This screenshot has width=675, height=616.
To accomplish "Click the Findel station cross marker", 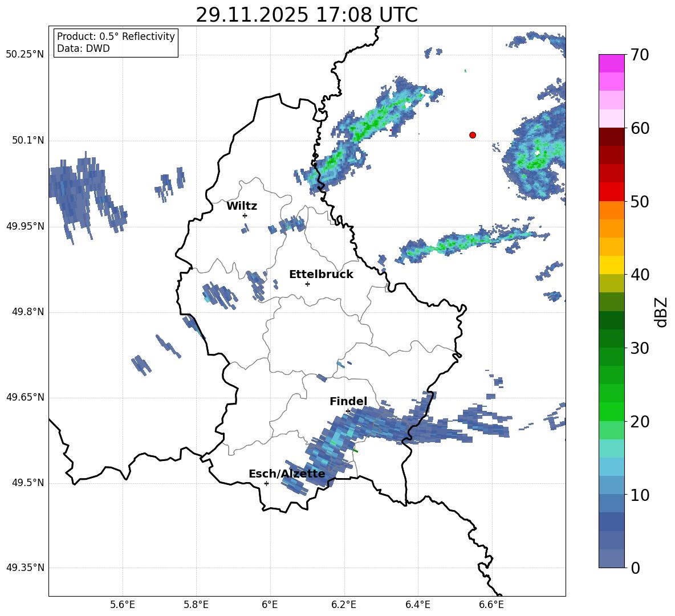I will (x=348, y=411).
